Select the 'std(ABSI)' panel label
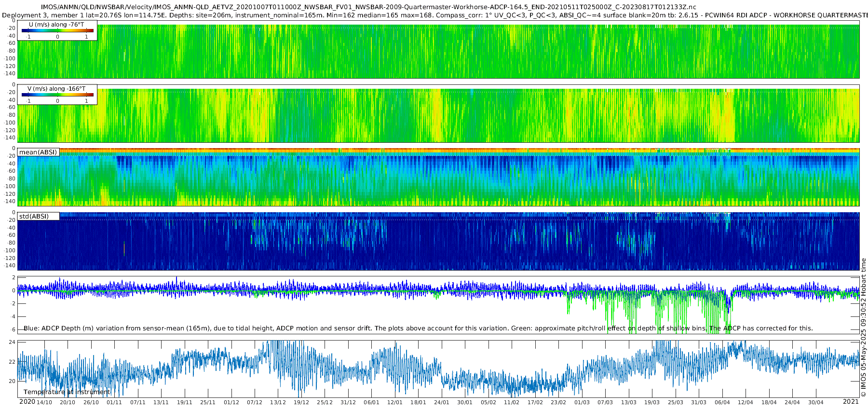 34,217
